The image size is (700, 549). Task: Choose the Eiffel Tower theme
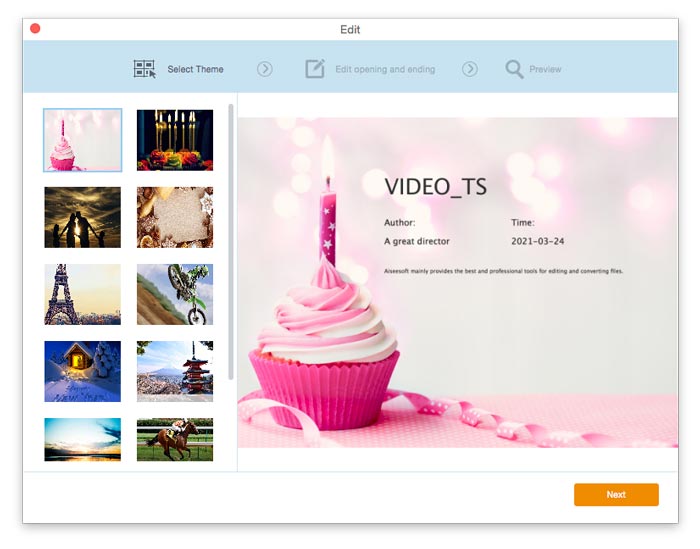click(83, 294)
